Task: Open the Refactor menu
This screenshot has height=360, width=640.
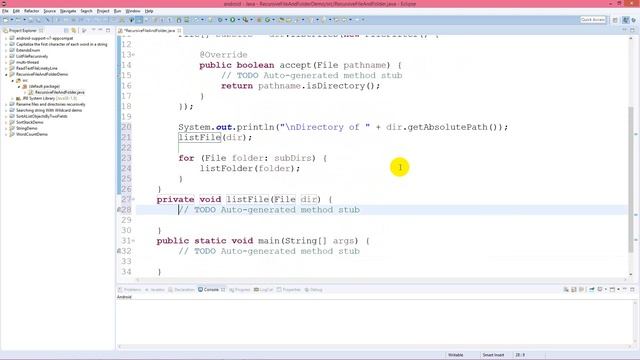Action: pyautogui.click(x=31, y=11)
